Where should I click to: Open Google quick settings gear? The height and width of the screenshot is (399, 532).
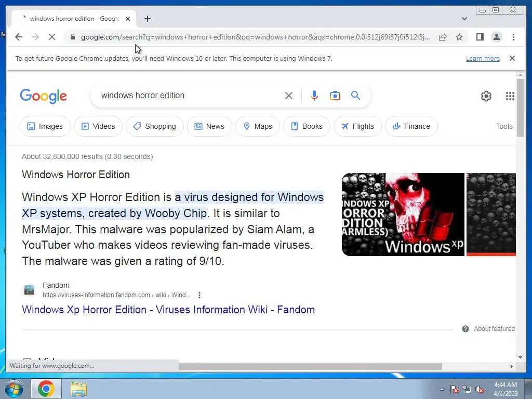tap(486, 96)
